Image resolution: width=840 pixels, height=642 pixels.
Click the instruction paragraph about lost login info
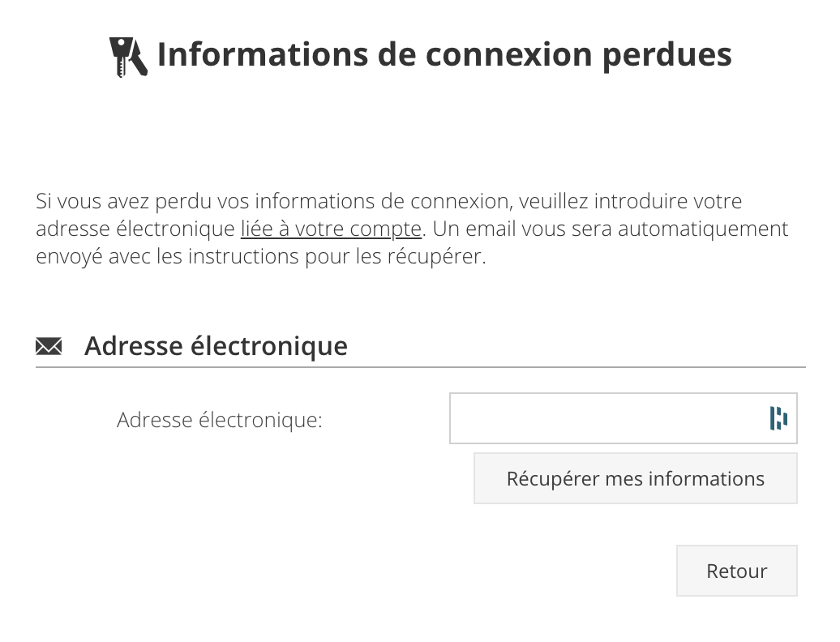pos(412,229)
